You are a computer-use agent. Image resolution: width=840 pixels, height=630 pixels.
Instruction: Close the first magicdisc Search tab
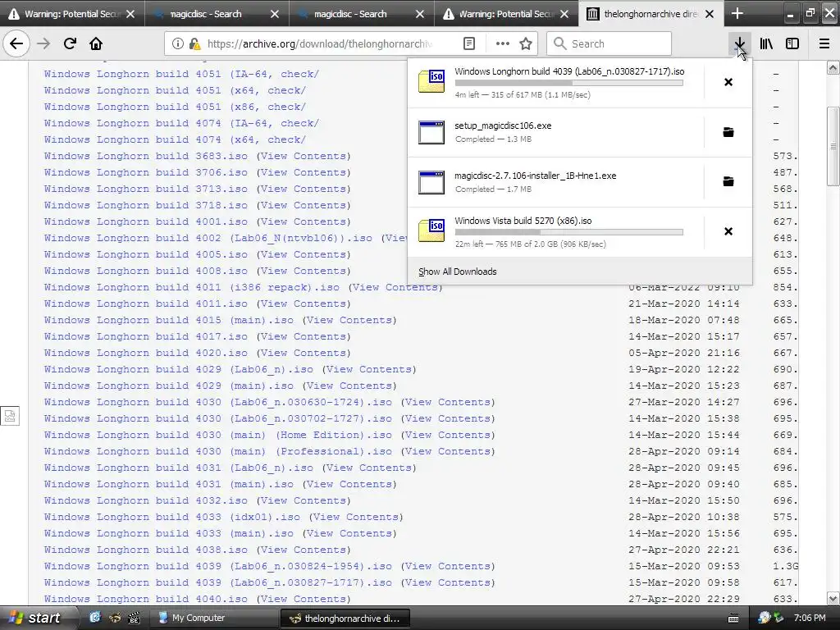pyautogui.click(x=275, y=14)
